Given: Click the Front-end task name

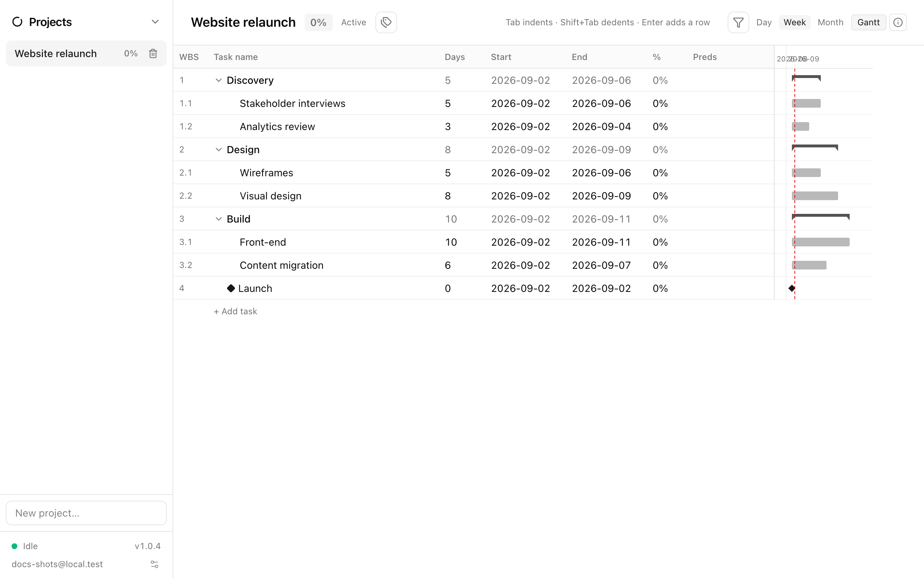Looking at the screenshot, I should point(263,242).
